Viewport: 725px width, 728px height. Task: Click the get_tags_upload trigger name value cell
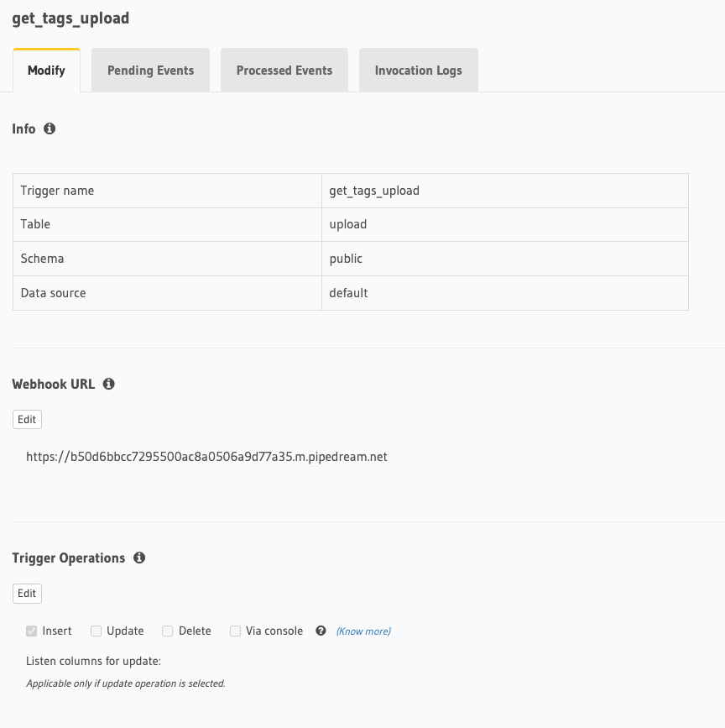(505, 191)
